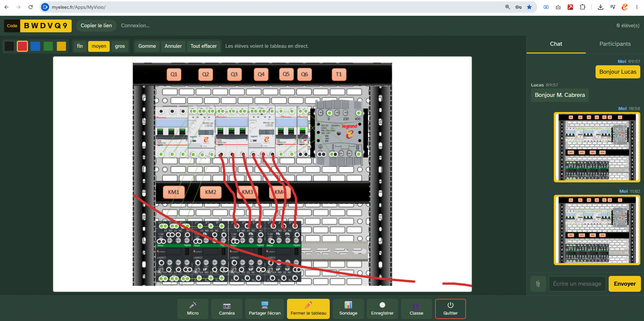Image resolution: width=644 pixels, height=321 pixels.
Task: Clear board with Tout effacer
Action: point(204,46)
